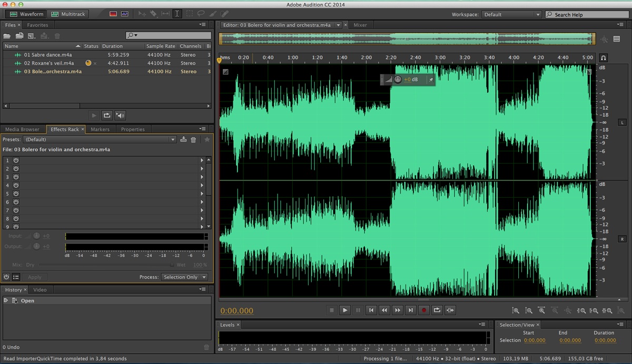Screen dimensions: 632x364
Task: Select the Time Selection tool
Action: click(177, 14)
